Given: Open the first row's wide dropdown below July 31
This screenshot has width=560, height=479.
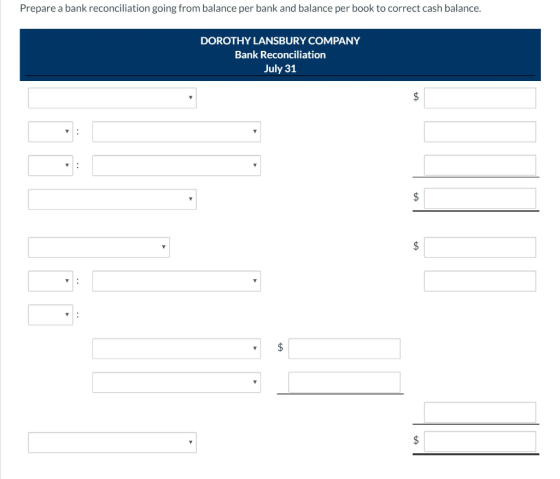Looking at the screenshot, I should [x=112, y=98].
